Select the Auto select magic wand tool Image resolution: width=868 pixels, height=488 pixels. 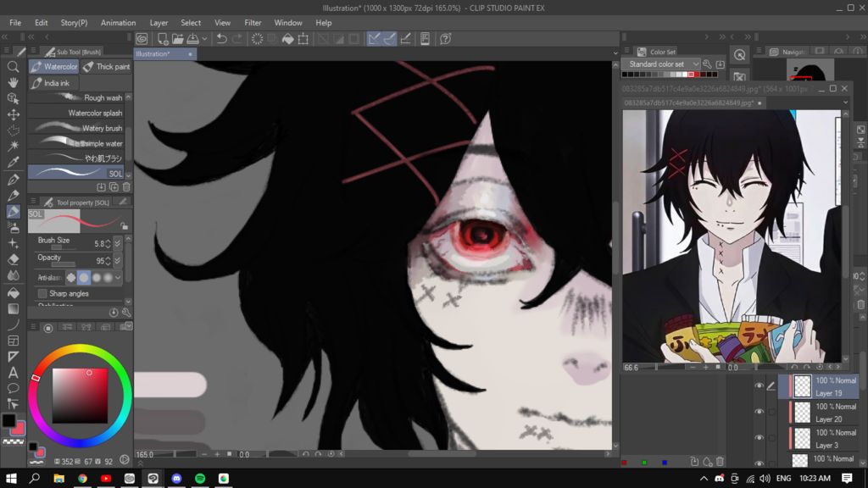pyautogui.click(x=13, y=146)
